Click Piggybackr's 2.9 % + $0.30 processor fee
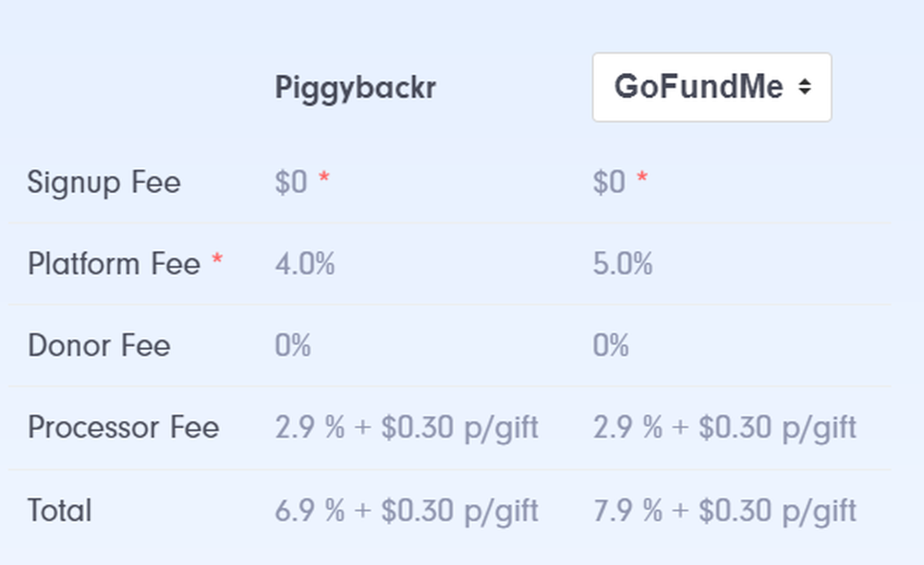This screenshot has width=924, height=565. 407,428
